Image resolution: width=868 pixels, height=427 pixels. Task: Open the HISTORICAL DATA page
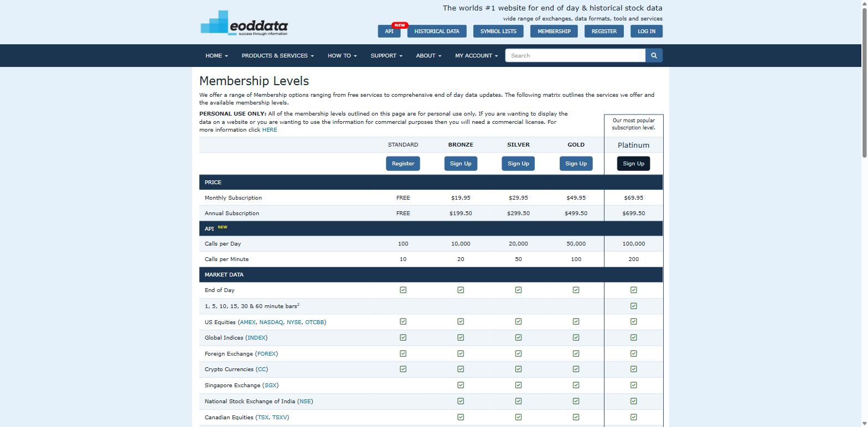pyautogui.click(x=437, y=32)
